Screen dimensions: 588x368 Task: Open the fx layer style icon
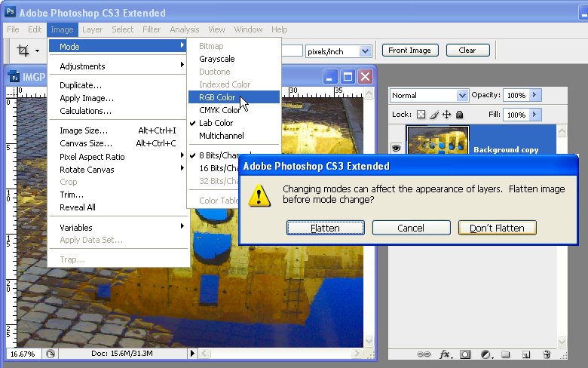pyautogui.click(x=445, y=354)
